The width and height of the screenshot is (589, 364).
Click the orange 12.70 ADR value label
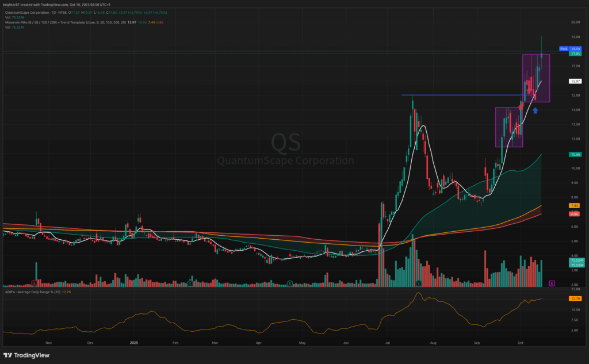coord(573,299)
